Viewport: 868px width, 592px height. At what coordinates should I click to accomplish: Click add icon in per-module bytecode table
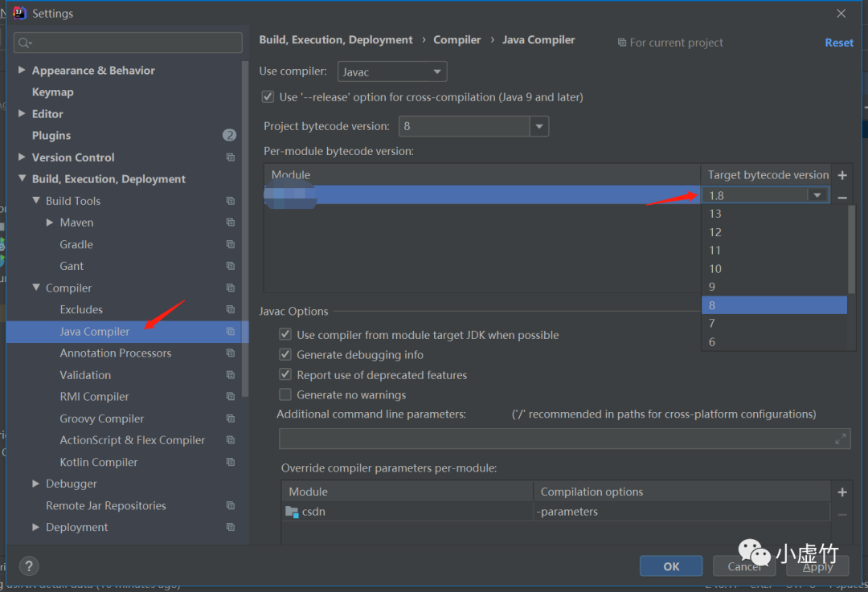pyautogui.click(x=842, y=175)
